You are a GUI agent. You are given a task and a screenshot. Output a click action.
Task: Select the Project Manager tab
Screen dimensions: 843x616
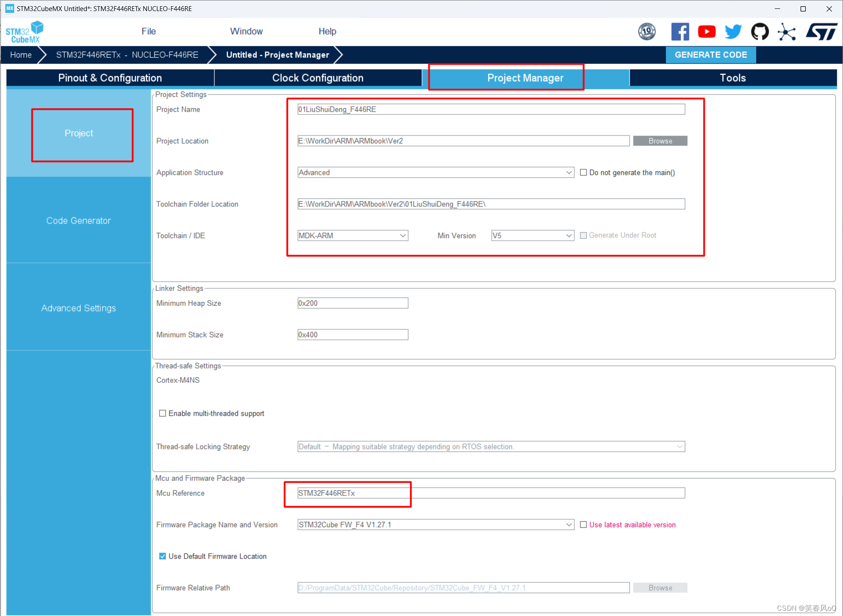click(x=525, y=78)
